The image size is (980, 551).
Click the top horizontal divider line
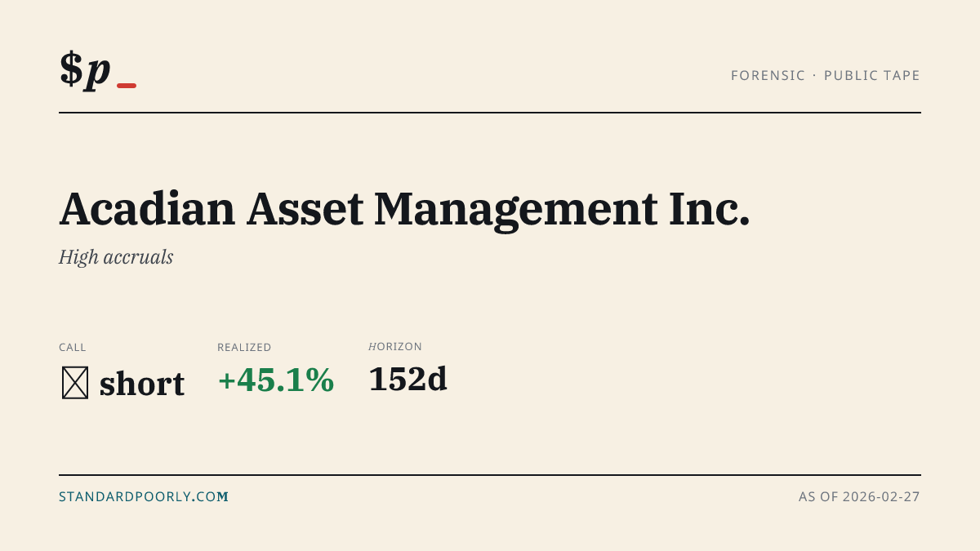490,113
